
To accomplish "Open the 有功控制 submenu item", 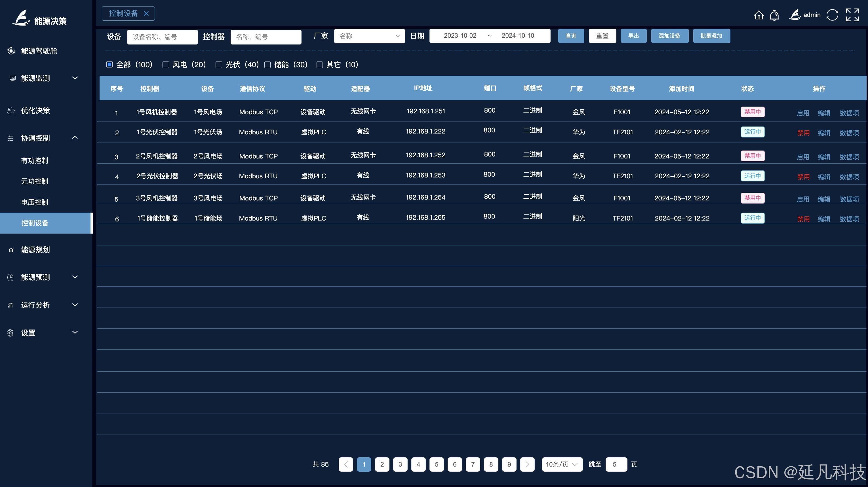I will click(34, 161).
